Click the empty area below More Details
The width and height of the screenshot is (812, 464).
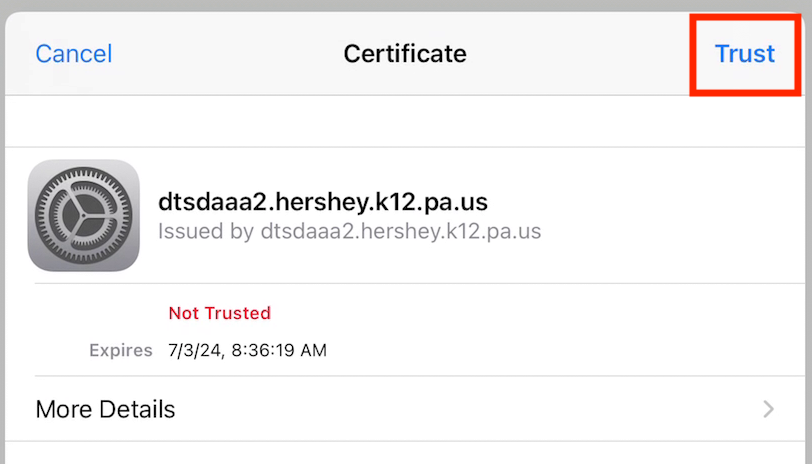click(x=406, y=453)
